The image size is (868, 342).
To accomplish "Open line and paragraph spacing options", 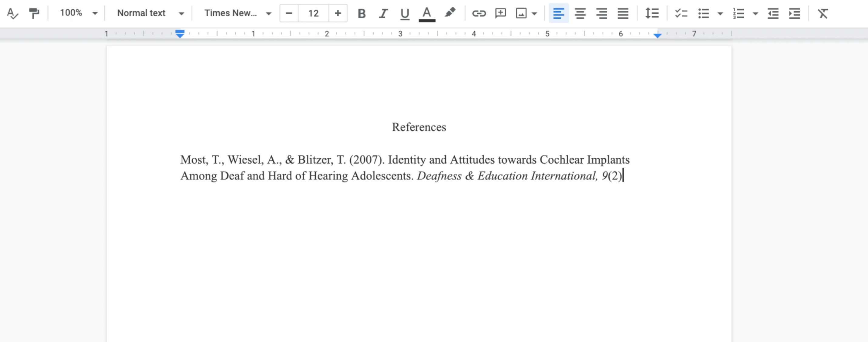I will coord(652,13).
